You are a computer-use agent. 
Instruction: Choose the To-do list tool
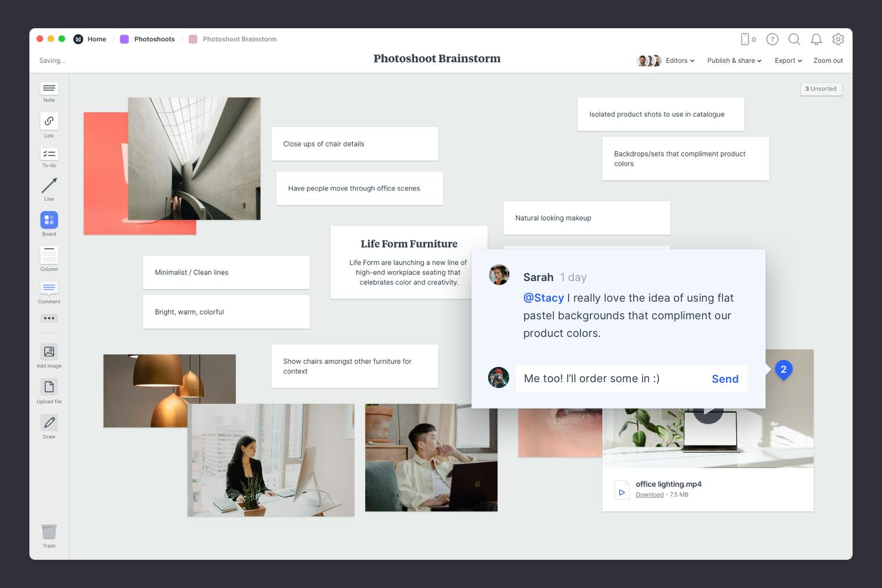[x=49, y=154]
